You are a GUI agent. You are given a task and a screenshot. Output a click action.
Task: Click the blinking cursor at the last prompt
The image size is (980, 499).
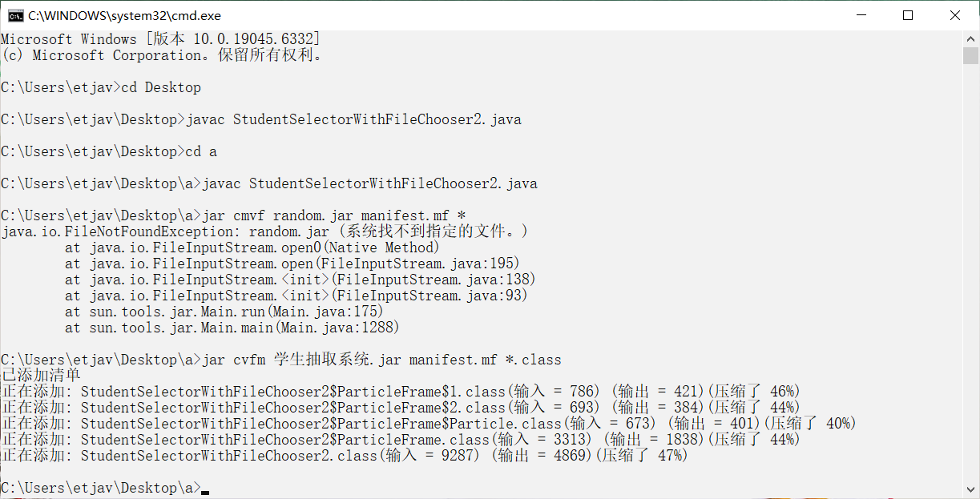click(206, 492)
